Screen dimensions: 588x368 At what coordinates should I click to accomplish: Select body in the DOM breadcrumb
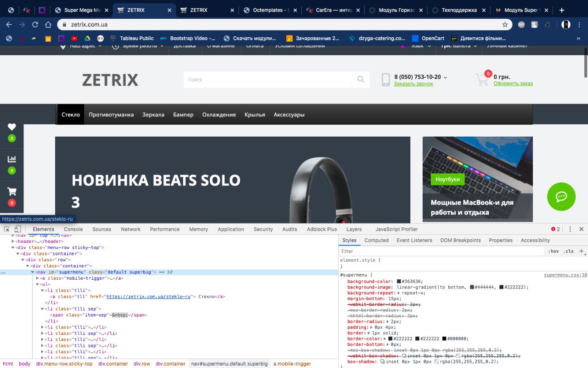point(24,363)
